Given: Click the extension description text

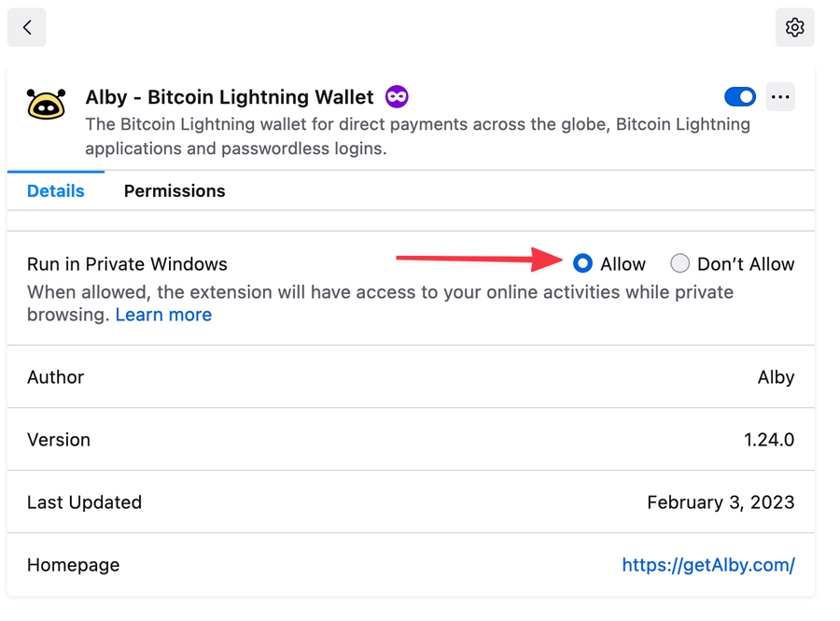Looking at the screenshot, I should coord(417,136).
